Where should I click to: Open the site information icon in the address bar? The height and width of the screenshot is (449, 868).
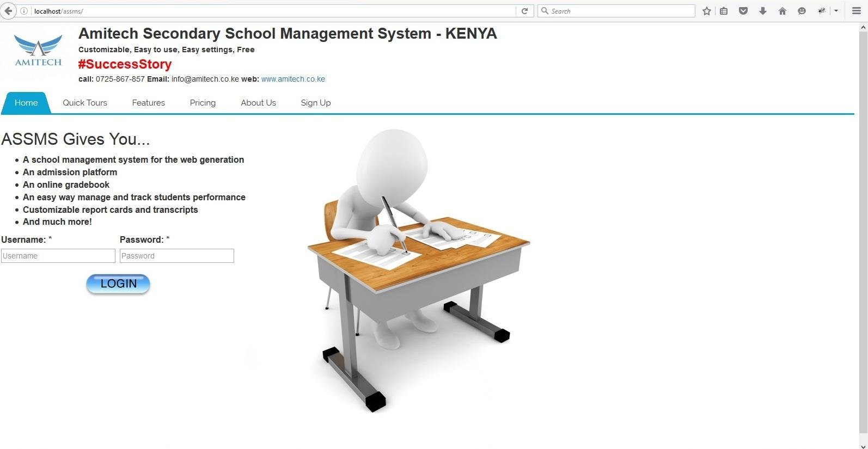pyautogui.click(x=24, y=11)
